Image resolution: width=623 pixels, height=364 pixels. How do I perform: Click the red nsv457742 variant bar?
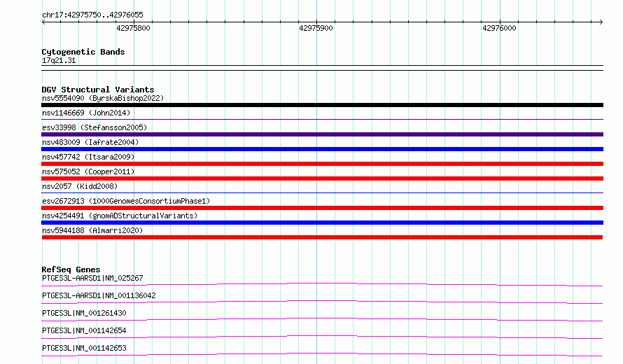pos(322,164)
